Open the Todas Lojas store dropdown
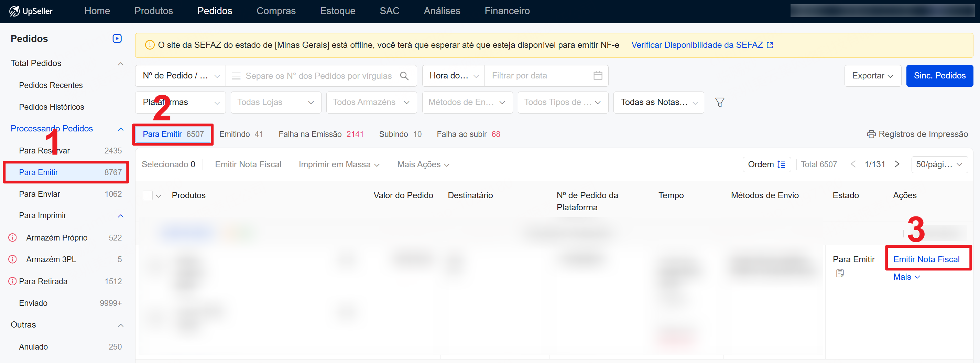This screenshot has height=363, width=980. tap(275, 102)
